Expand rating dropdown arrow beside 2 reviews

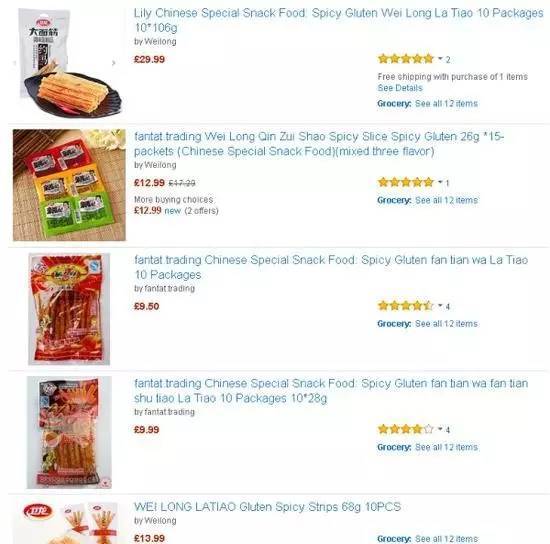click(440, 59)
